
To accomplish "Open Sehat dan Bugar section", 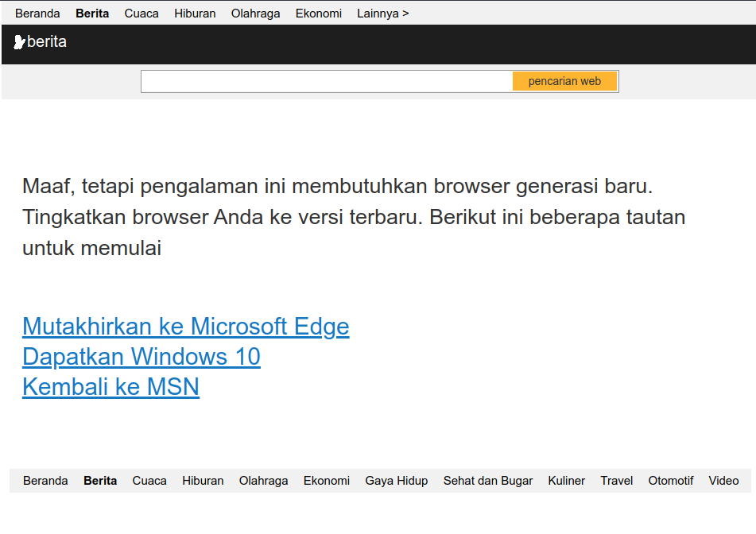I will pos(487,480).
